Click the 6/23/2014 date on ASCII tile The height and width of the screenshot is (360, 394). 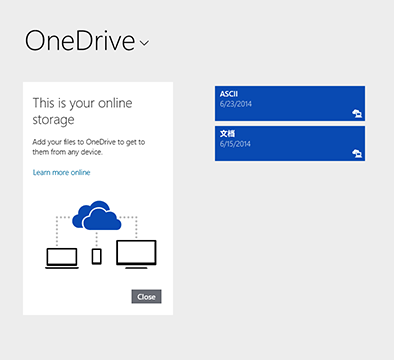[236, 104]
